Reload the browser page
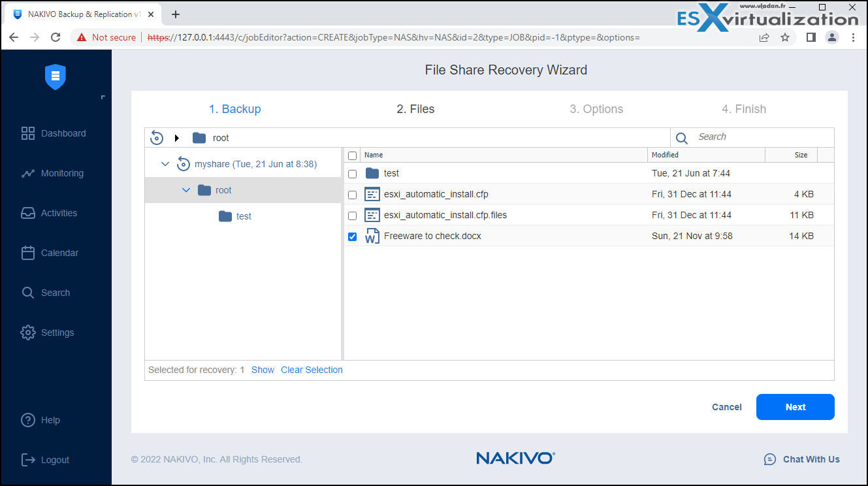The height and width of the screenshot is (486, 868). click(56, 37)
